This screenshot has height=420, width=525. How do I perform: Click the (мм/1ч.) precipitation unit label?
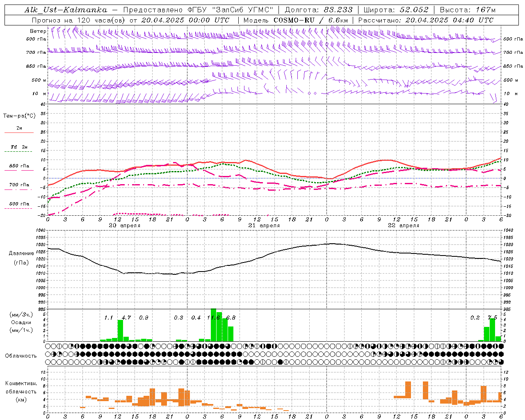tap(20, 330)
